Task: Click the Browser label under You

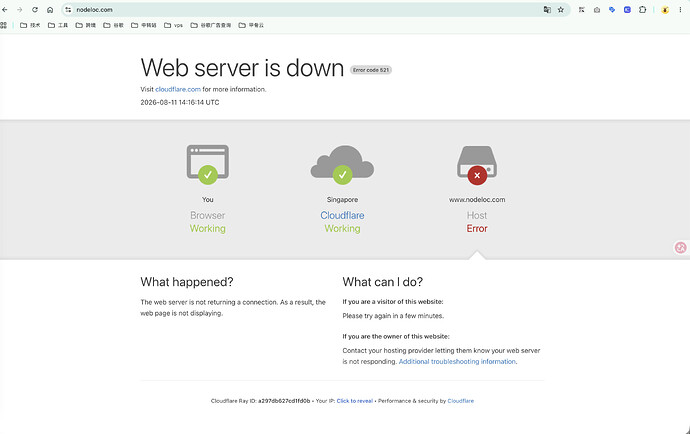Action: 208,215
